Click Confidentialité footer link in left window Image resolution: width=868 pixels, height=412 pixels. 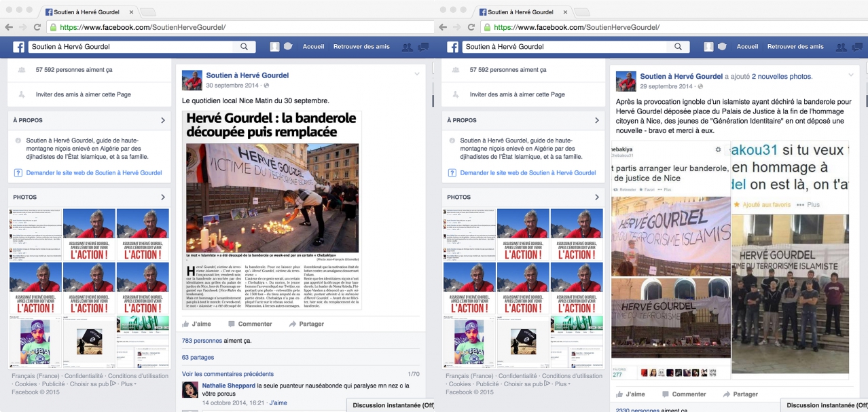click(x=84, y=376)
